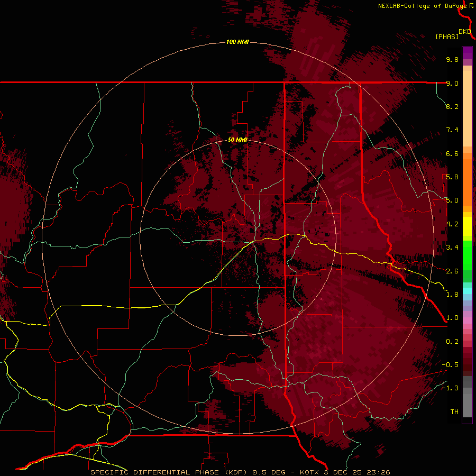Click the 2.6 value on color scale
The width and height of the screenshot is (476, 476).
(452, 271)
